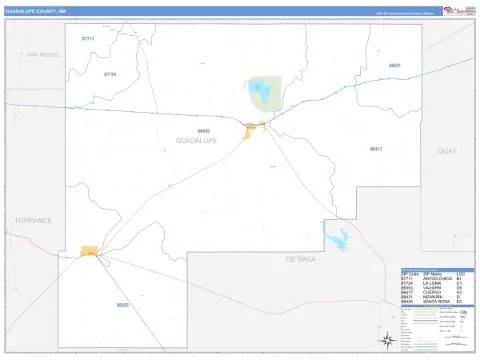Click the DE BACA county label
The height and width of the screenshot is (360, 480).
click(301, 259)
